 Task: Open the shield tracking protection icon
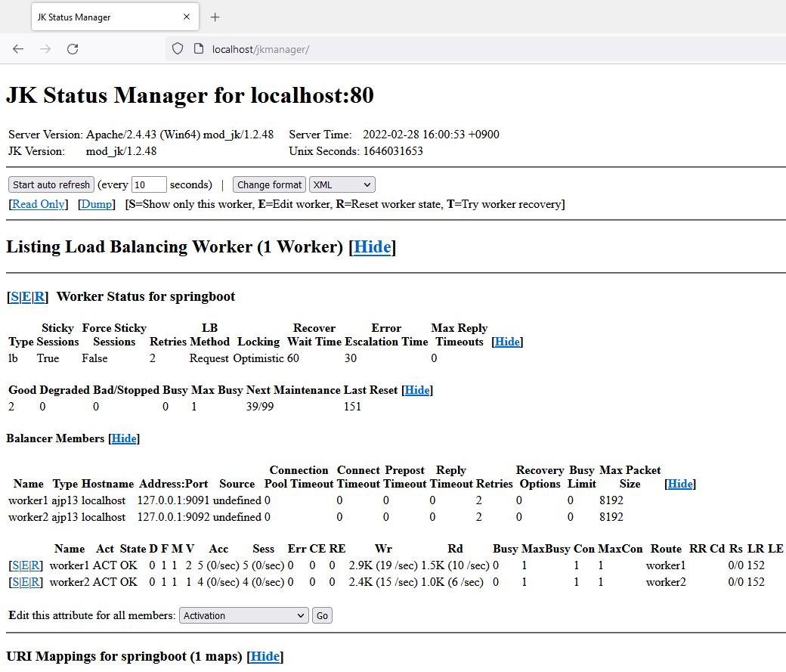(x=178, y=49)
